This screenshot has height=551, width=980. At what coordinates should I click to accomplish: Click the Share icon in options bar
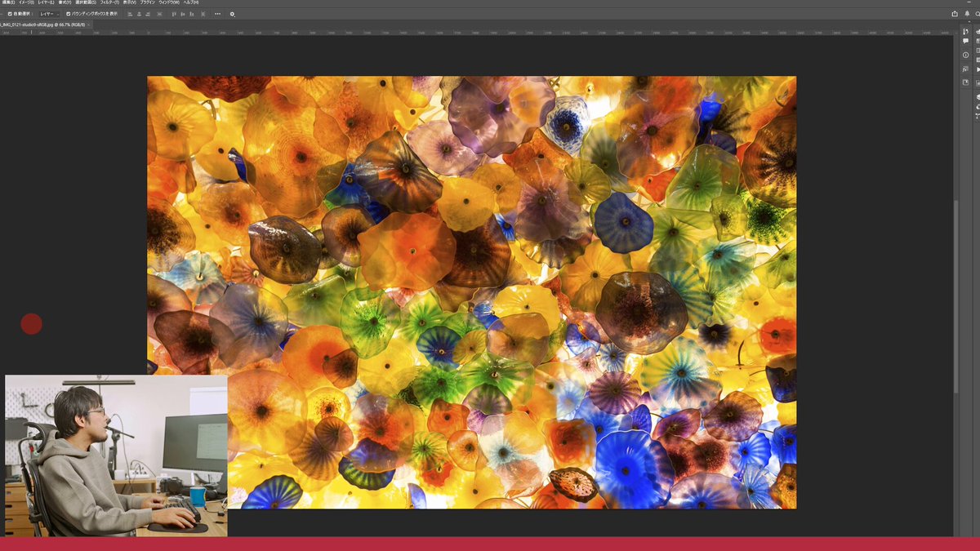pyautogui.click(x=955, y=13)
